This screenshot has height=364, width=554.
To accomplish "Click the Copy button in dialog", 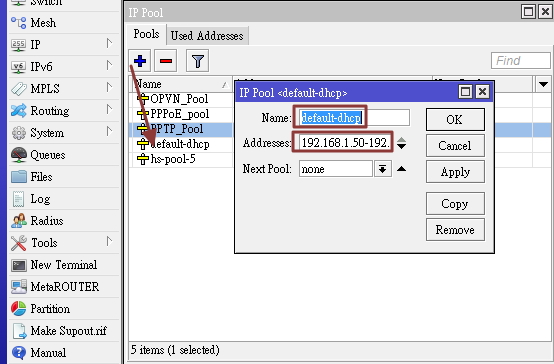I will (x=455, y=204).
